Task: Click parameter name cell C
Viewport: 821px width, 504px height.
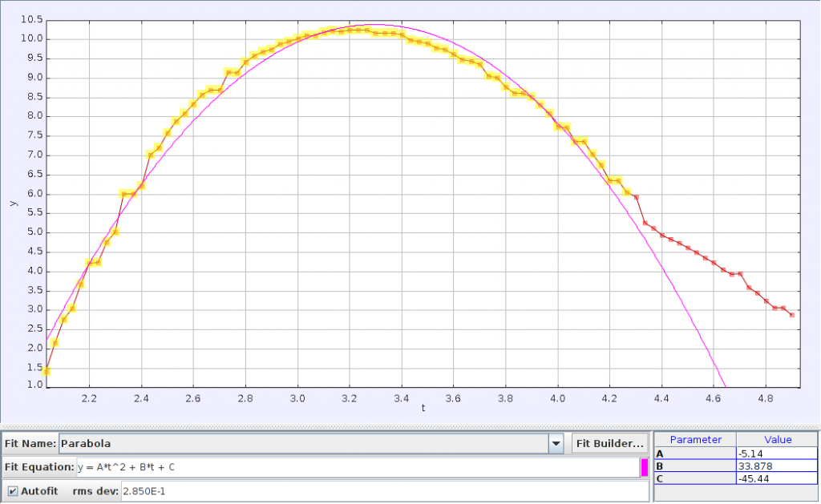Action: [695, 478]
